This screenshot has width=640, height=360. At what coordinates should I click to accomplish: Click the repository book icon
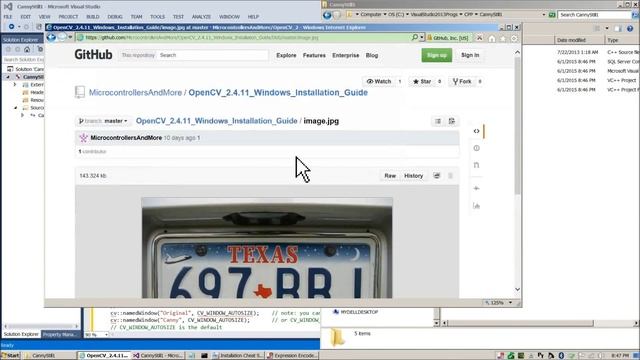tap(80, 92)
